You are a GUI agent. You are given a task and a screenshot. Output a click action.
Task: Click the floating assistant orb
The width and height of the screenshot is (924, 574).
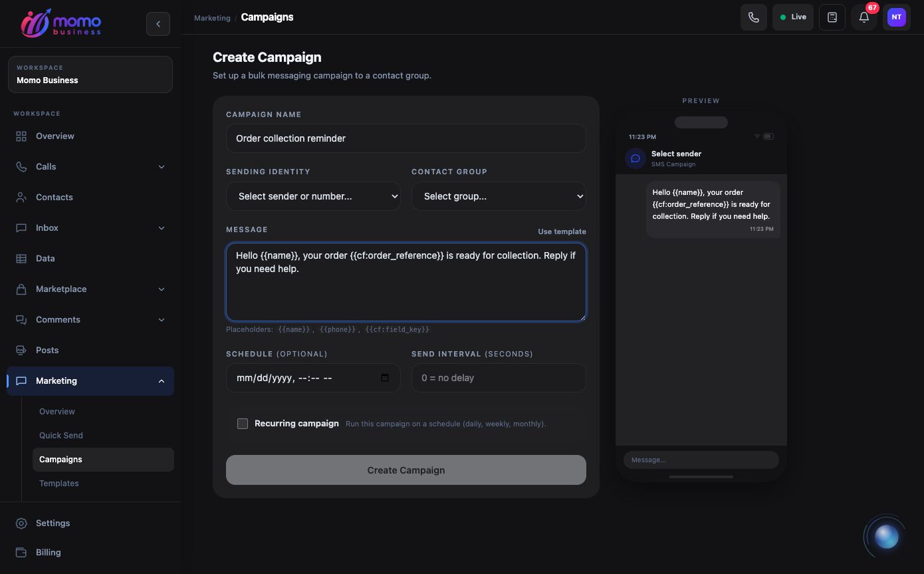(886, 536)
